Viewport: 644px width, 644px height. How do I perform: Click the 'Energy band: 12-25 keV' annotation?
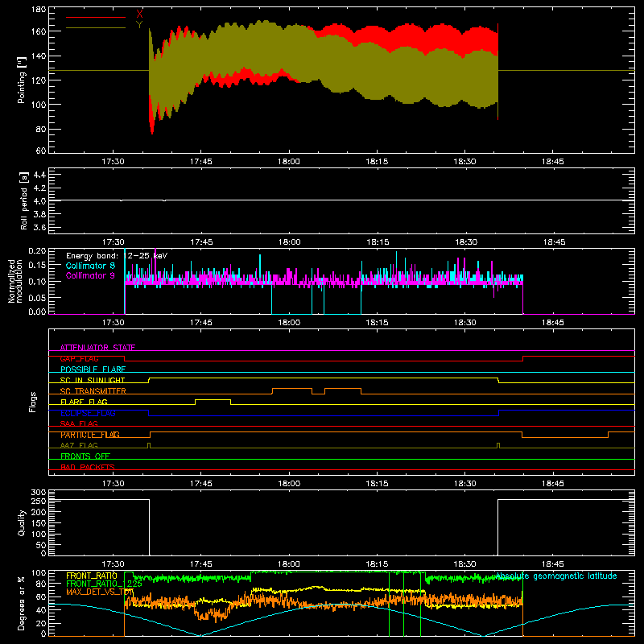click(x=117, y=256)
